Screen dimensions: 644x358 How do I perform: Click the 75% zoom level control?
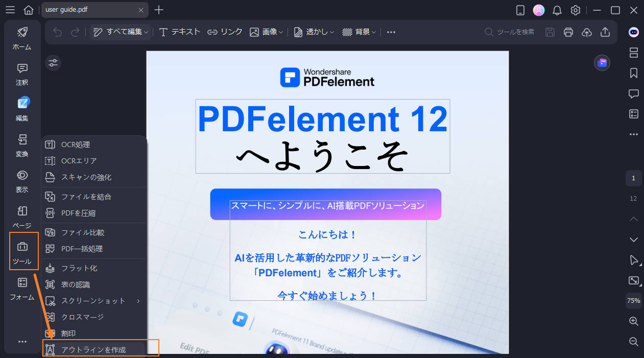pos(633,301)
